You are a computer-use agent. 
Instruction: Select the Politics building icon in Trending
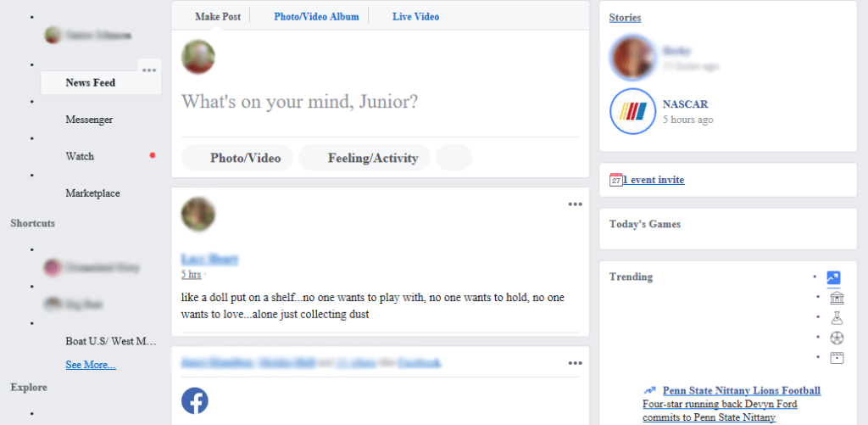[837, 297]
